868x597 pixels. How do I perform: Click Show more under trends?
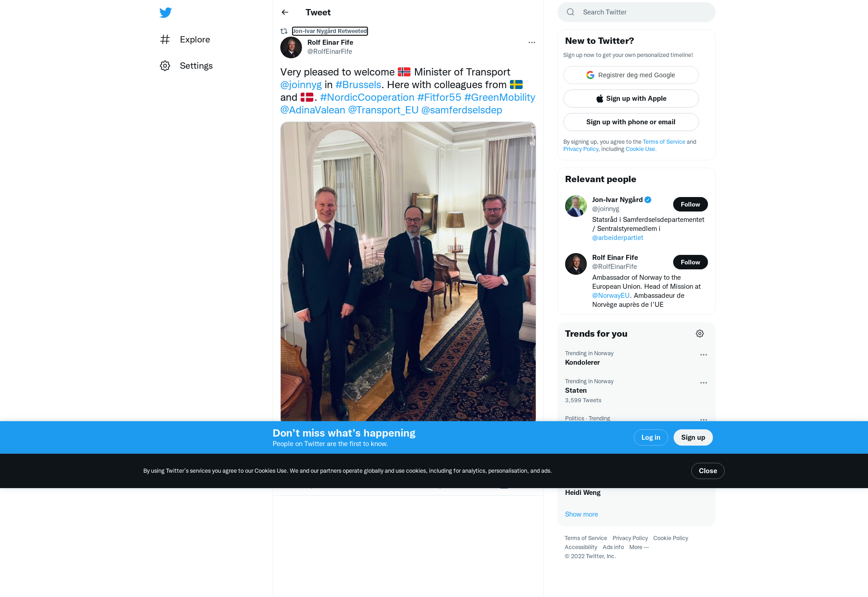pos(581,514)
